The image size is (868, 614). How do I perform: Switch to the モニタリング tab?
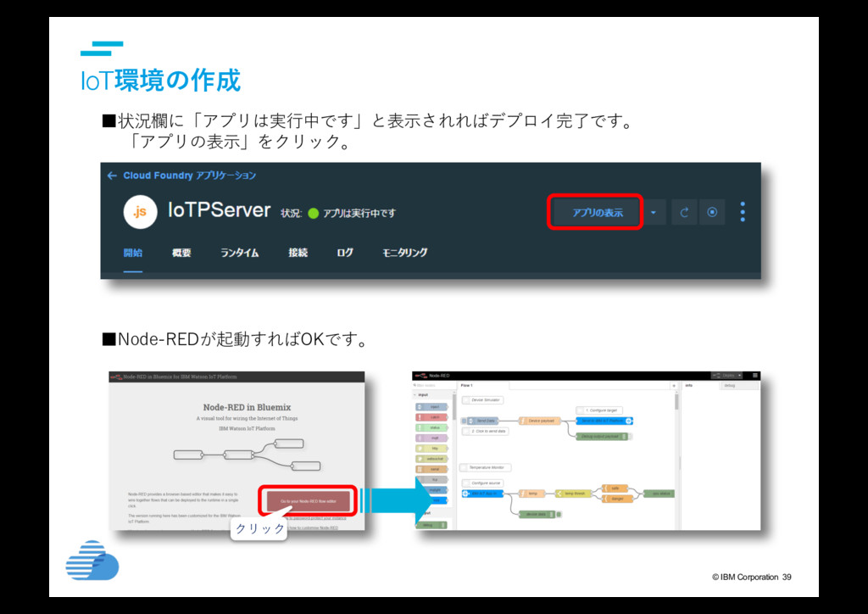pyautogui.click(x=404, y=253)
